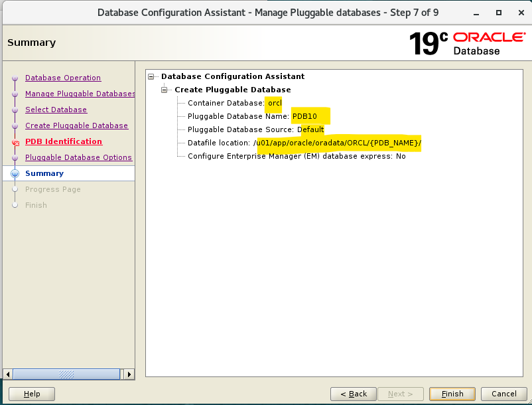This screenshot has height=405, width=532.
Task: Open the Select Database step
Action: point(56,110)
